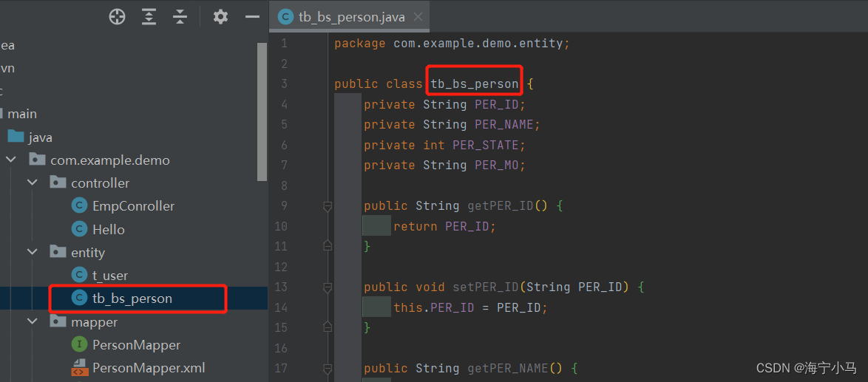Screen dimensions: 868x382
Task: Select EmpConroller in the project tree
Action: [x=133, y=206]
